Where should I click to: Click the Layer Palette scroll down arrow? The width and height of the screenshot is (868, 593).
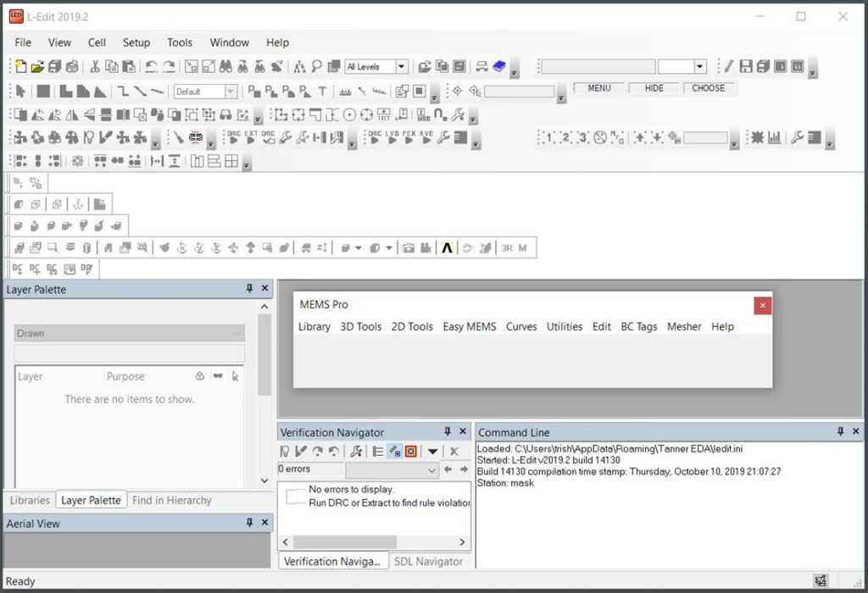click(x=264, y=480)
